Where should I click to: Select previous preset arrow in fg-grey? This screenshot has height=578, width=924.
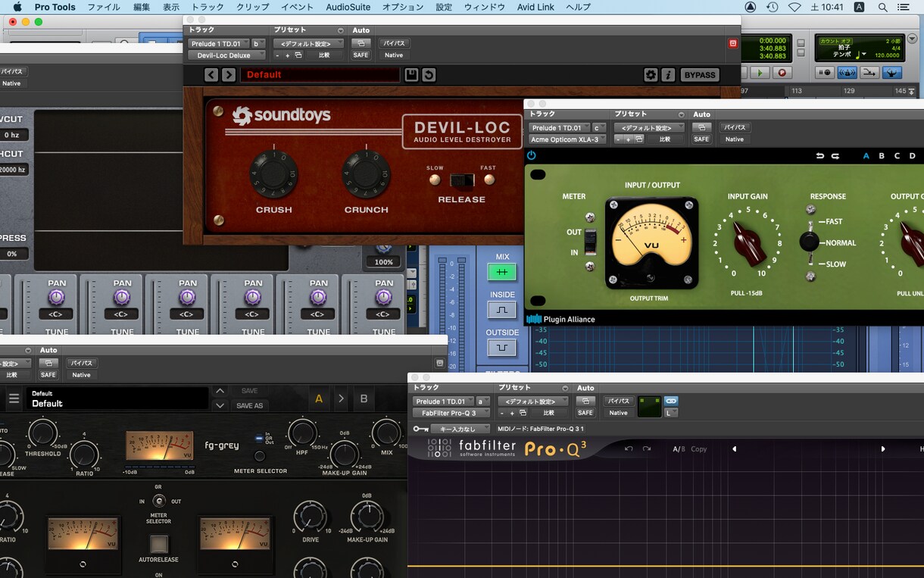coord(220,391)
